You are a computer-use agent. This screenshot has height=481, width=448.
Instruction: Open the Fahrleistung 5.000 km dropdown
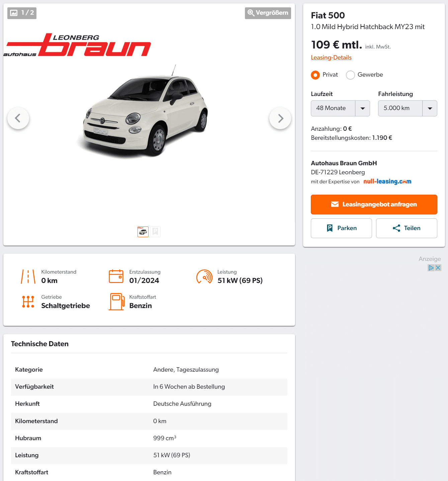point(408,108)
